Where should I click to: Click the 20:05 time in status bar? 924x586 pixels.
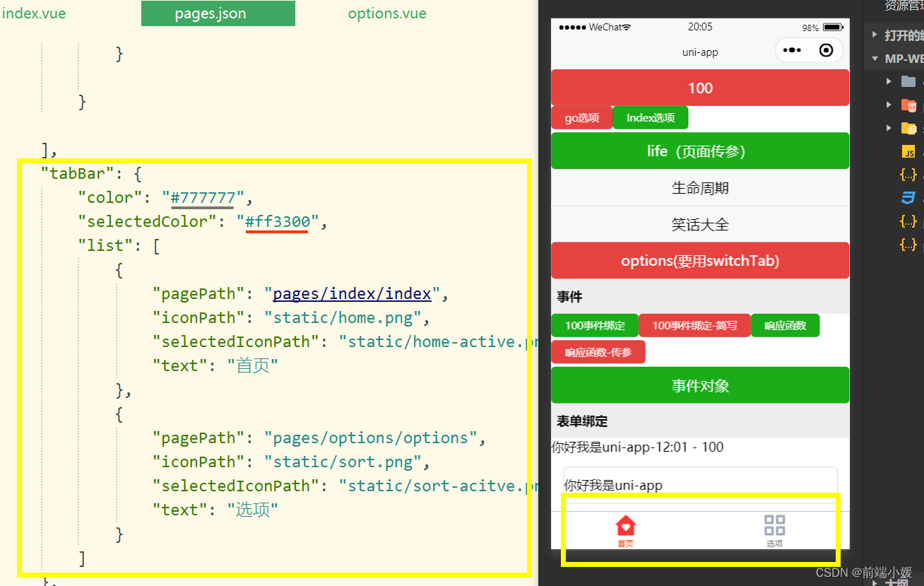tap(700, 27)
